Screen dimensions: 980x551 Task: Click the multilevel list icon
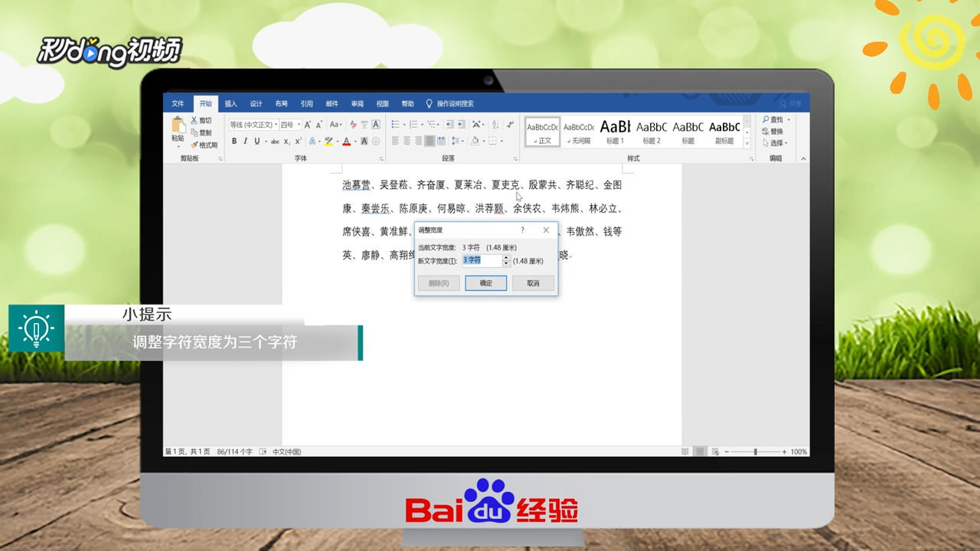(431, 124)
